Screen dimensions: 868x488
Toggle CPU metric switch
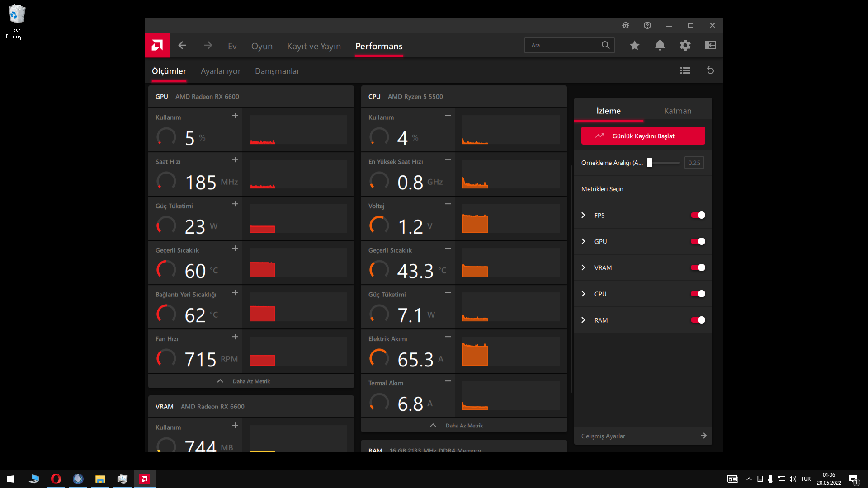(698, 294)
